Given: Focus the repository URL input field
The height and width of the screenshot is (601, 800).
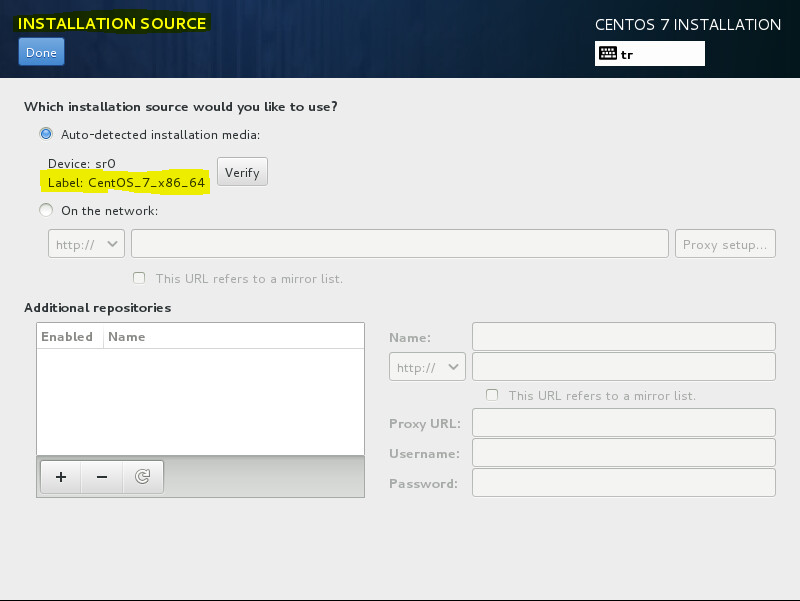Looking at the screenshot, I should pos(623,367).
